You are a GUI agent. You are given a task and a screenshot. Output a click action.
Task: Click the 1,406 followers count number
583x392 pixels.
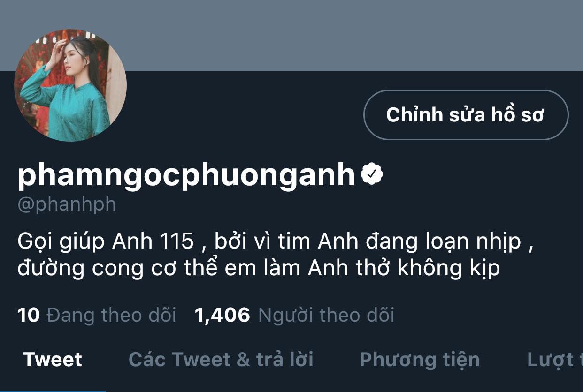[x=222, y=316]
